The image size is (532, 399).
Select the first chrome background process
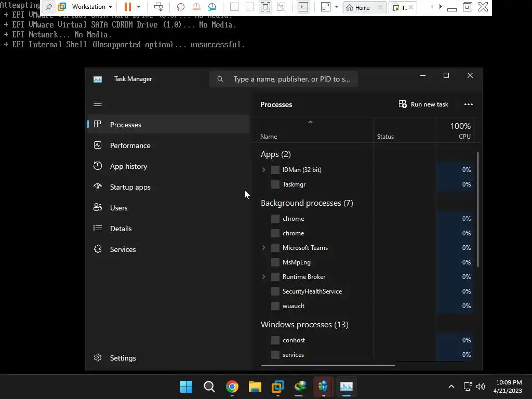tap(366, 219)
